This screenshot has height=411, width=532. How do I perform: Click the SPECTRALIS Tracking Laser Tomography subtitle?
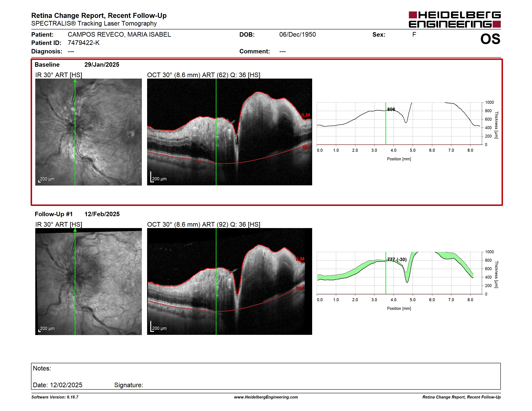94,24
